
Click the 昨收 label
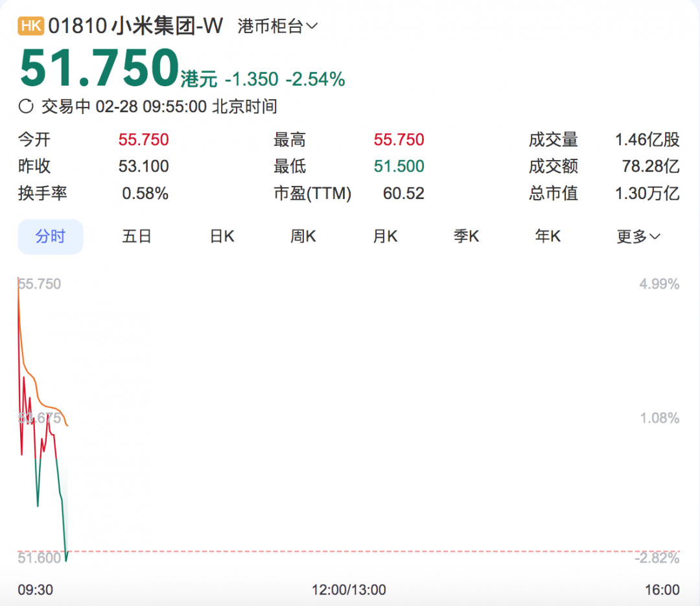point(34,166)
